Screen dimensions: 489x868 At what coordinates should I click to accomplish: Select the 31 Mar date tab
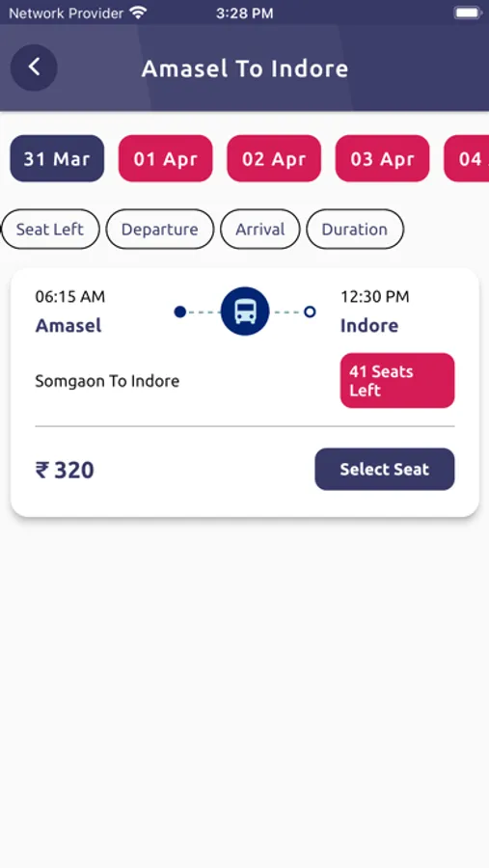coord(57,158)
